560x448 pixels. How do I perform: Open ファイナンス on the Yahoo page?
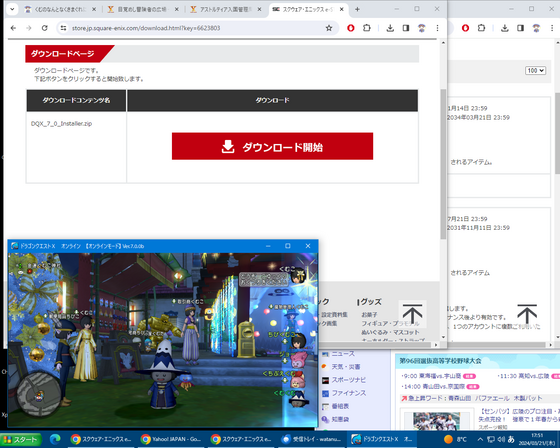pos(349,393)
